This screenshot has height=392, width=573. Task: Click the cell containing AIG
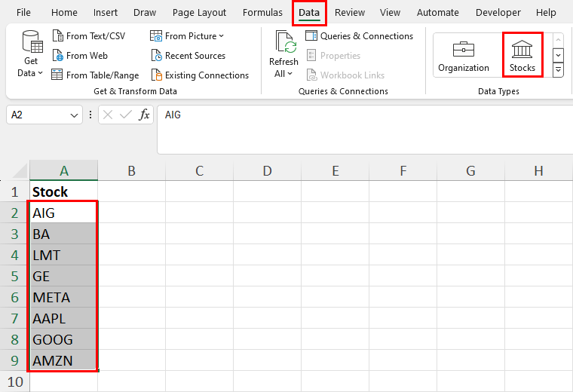(x=63, y=213)
